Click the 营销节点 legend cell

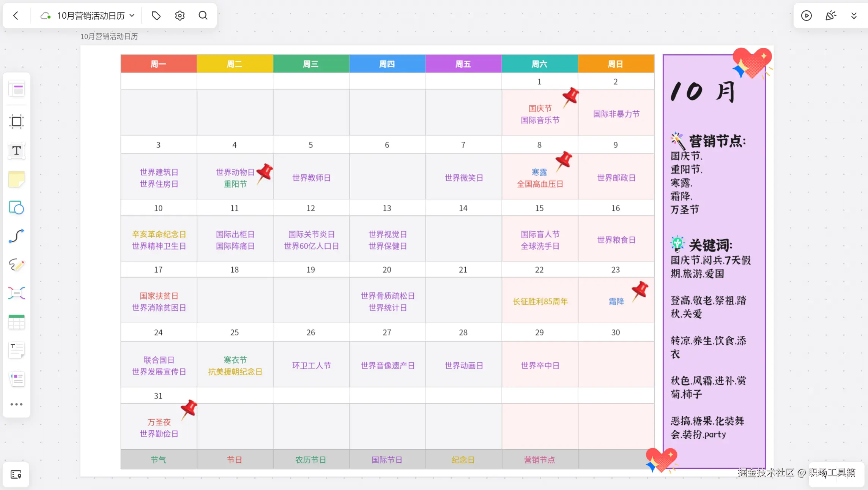pyautogui.click(x=539, y=460)
